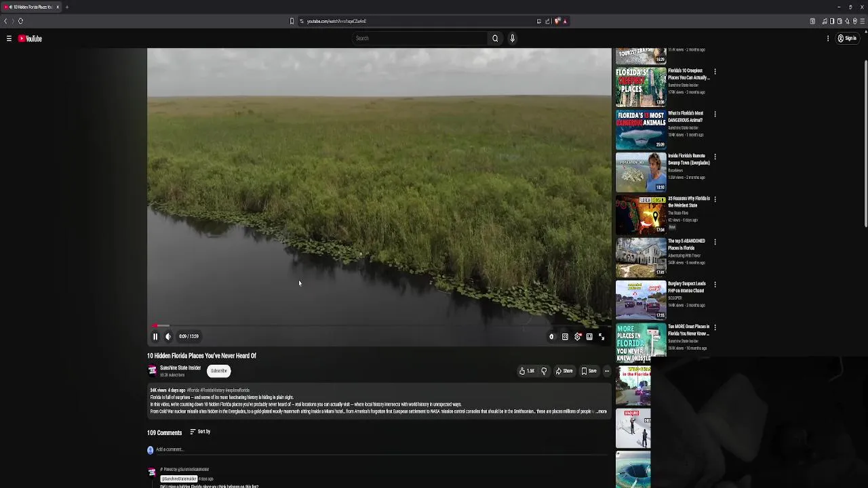Click the video title '10 Hidden Florida Places You've Never Heard Of'
The image size is (868, 488).
click(x=201, y=356)
